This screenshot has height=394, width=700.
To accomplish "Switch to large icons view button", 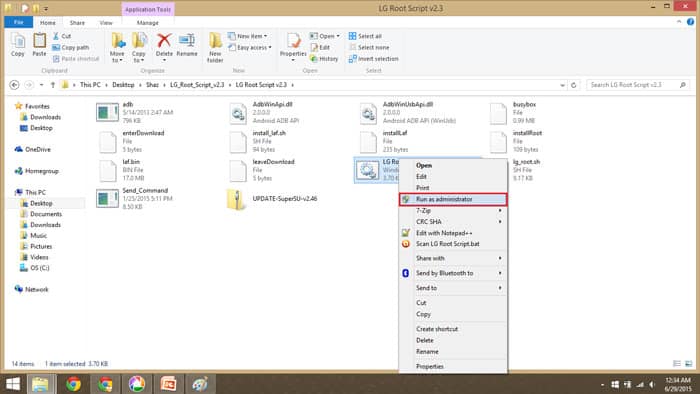I will [688, 364].
